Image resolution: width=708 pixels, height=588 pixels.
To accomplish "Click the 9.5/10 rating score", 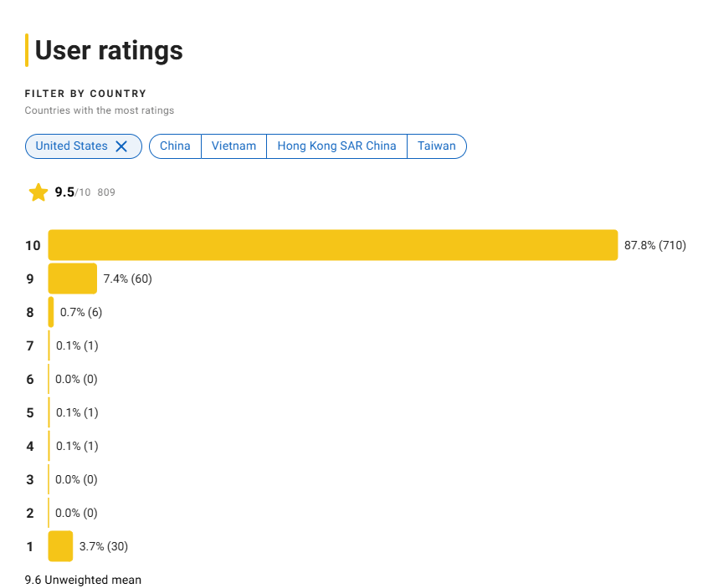I will pos(73,192).
